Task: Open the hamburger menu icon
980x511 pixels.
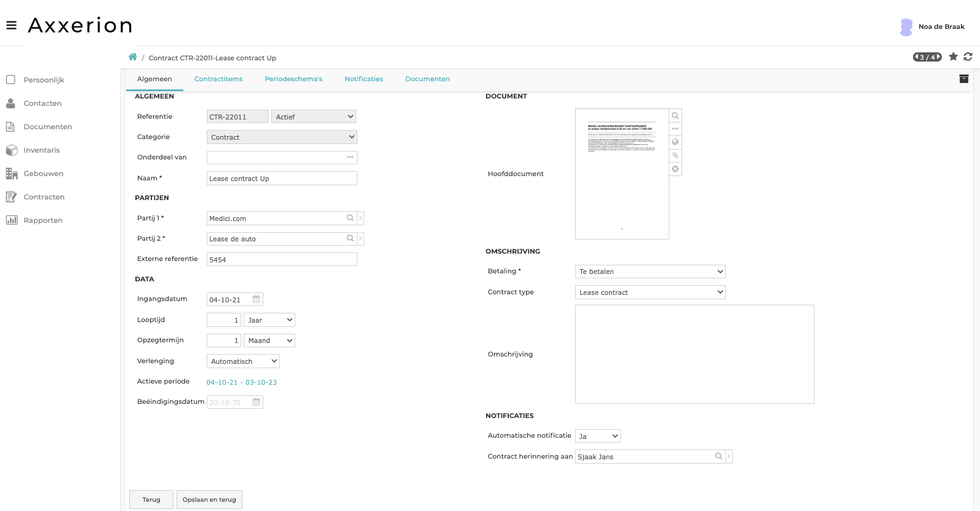Action: (11, 25)
